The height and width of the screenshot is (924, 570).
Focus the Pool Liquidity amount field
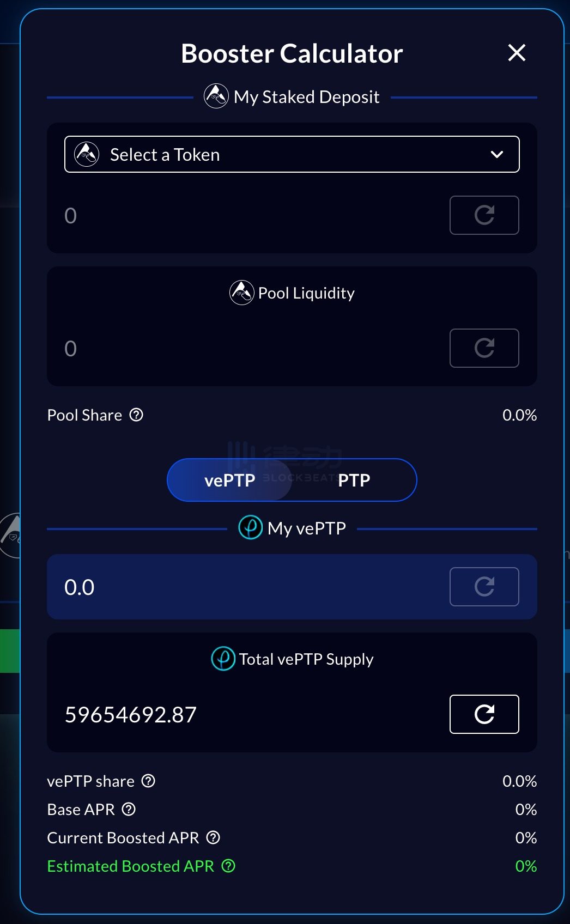point(251,348)
